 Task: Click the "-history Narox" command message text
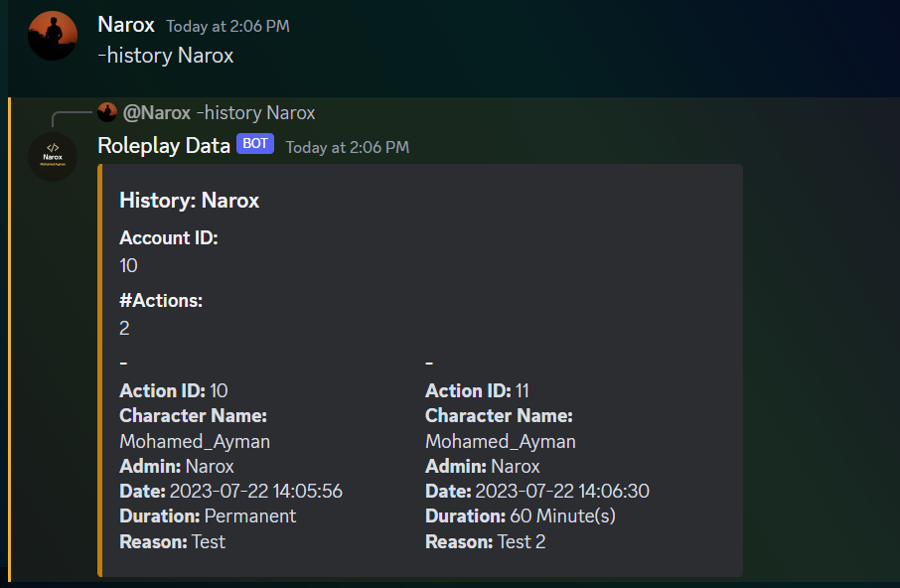click(x=166, y=56)
